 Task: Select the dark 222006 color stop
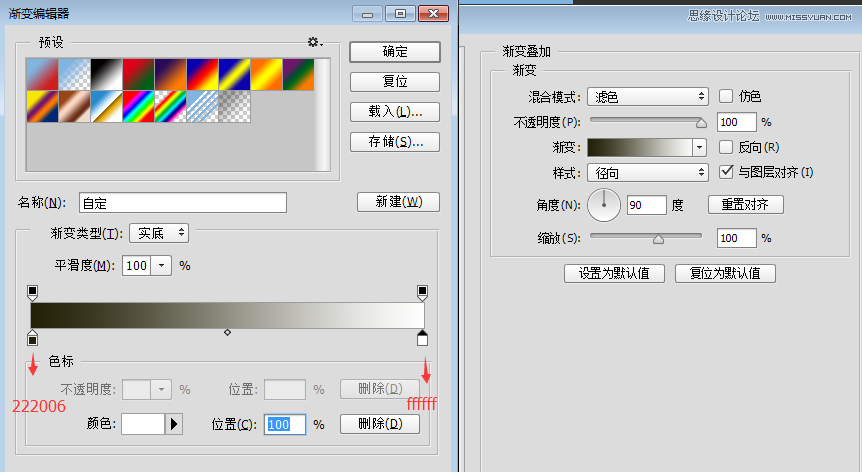[32, 338]
